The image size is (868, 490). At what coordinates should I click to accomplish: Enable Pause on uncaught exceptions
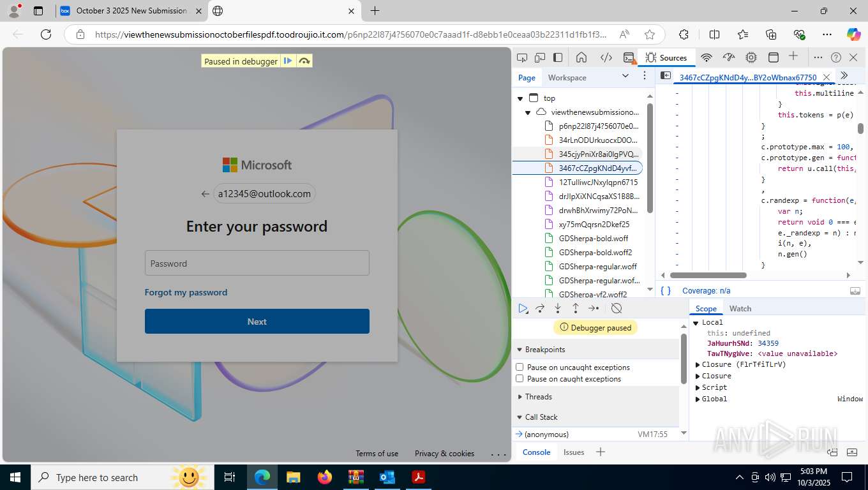(520, 367)
